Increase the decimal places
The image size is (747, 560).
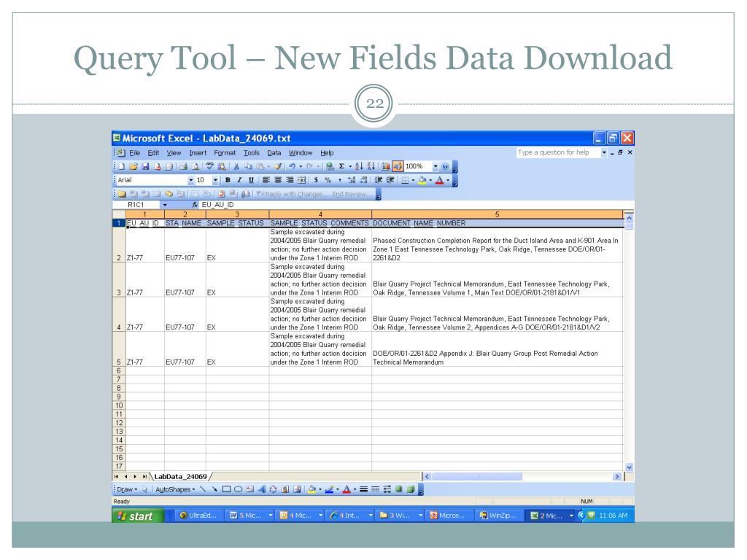(352, 180)
